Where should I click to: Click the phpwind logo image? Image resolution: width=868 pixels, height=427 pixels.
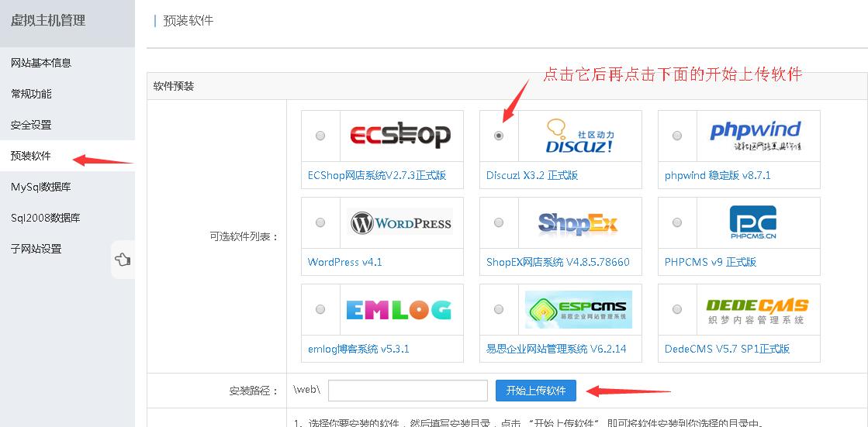(x=756, y=136)
